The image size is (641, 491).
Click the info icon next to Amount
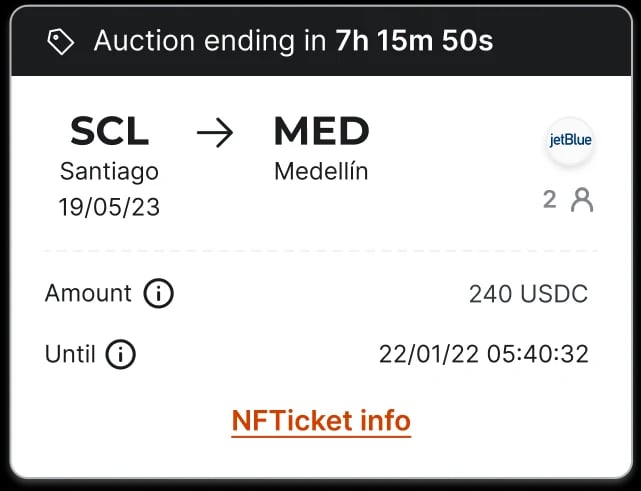tap(159, 294)
